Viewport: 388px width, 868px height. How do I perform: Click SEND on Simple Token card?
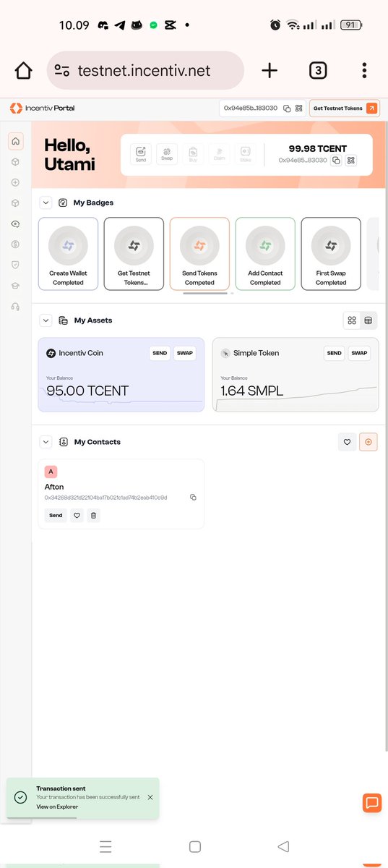click(334, 353)
